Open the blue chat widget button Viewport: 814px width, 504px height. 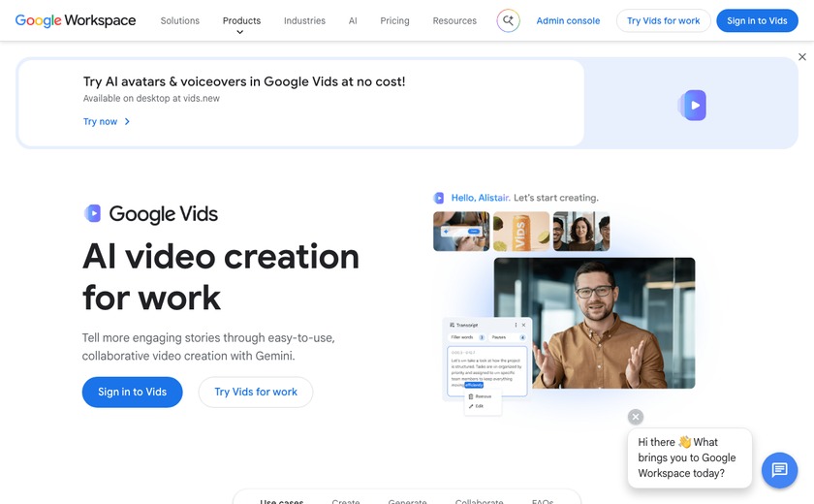(x=779, y=470)
